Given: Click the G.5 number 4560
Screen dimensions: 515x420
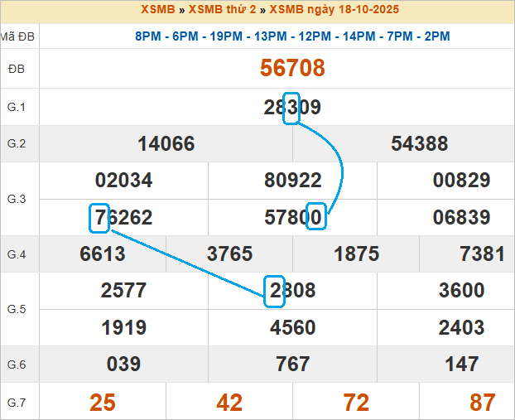Looking at the screenshot, I should (292, 327).
